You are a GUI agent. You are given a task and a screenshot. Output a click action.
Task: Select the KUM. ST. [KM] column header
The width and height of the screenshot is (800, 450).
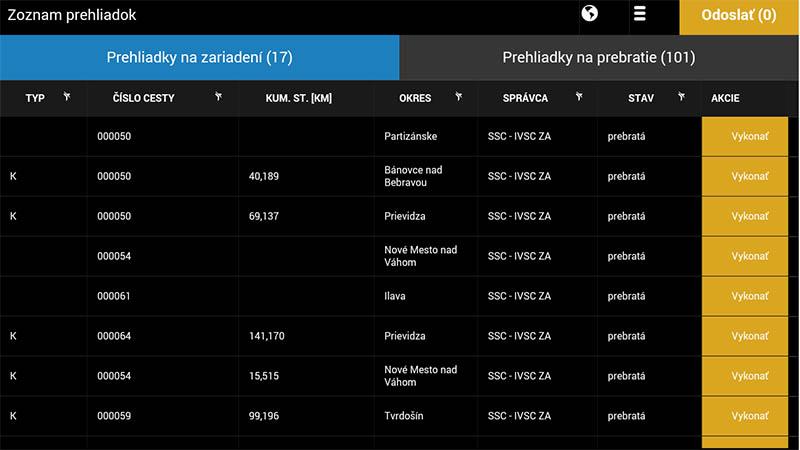(x=298, y=98)
